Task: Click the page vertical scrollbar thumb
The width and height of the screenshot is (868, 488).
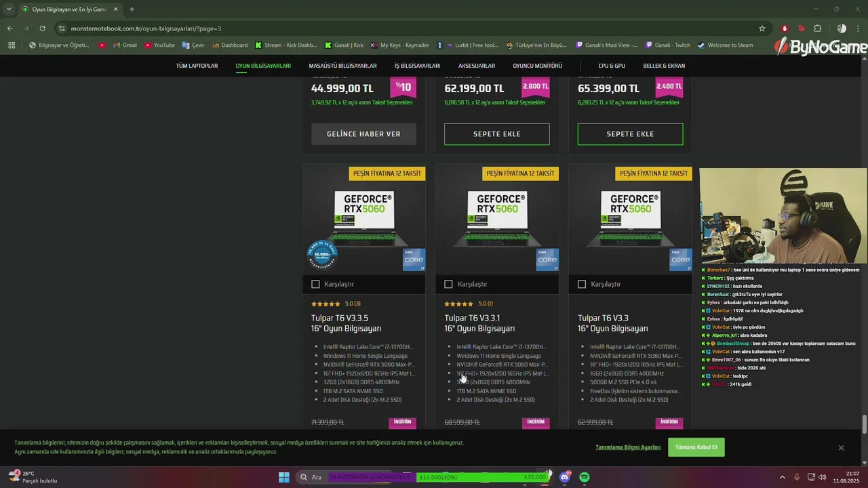Action: point(865,424)
